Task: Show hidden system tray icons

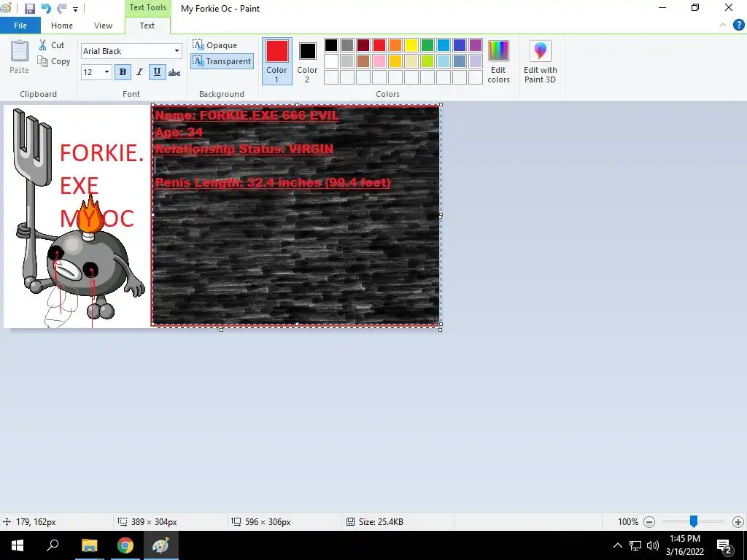Action: pos(617,545)
